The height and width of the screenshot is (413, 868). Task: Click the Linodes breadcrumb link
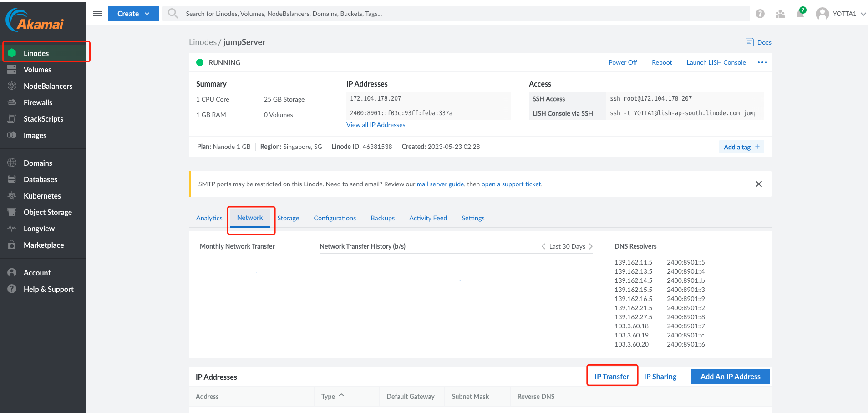(203, 42)
